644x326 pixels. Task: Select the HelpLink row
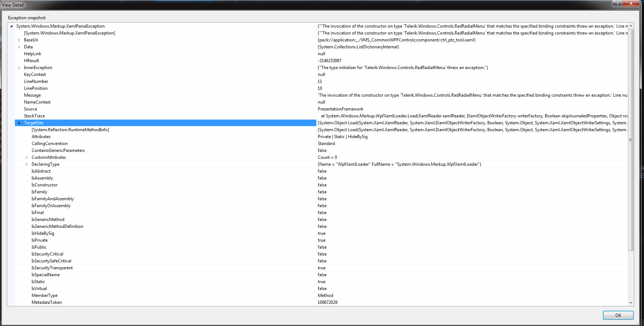pos(321,54)
